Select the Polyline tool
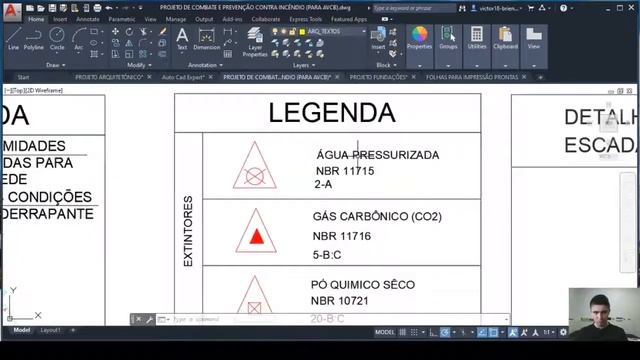This screenshot has width=640, height=360. click(33, 39)
